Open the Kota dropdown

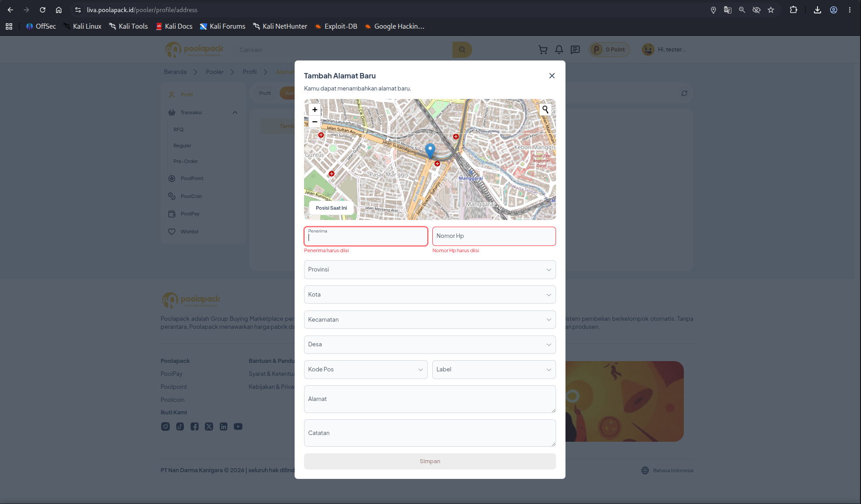430,295
